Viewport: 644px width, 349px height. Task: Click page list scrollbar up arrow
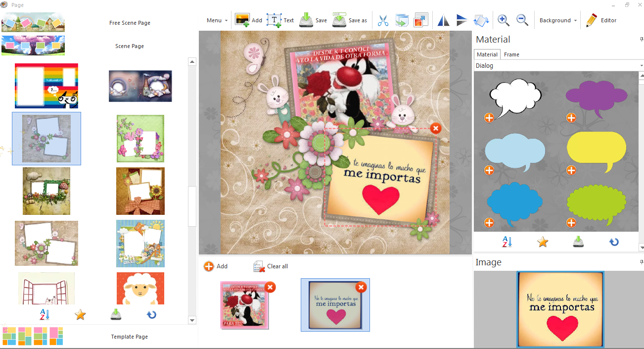[192, 62]
